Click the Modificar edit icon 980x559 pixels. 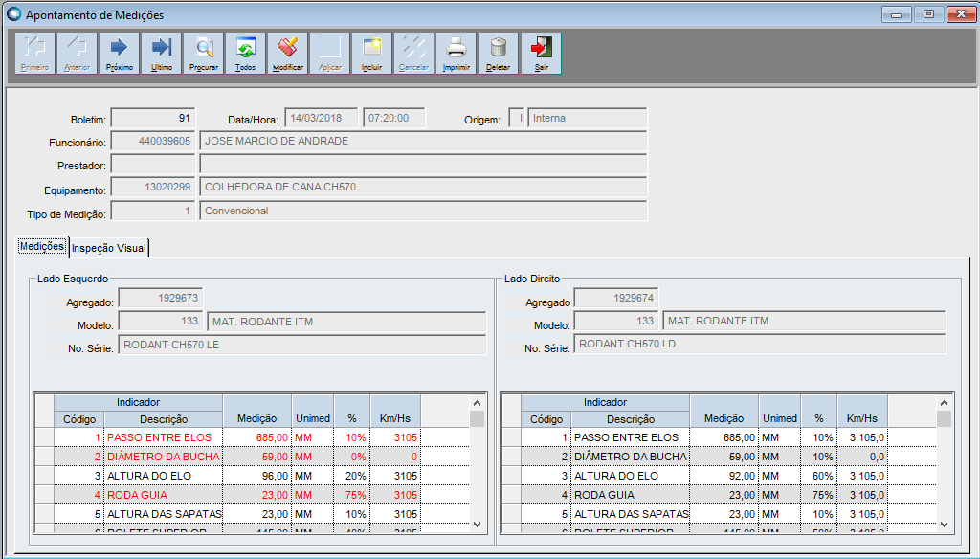(x=287, y=54)
